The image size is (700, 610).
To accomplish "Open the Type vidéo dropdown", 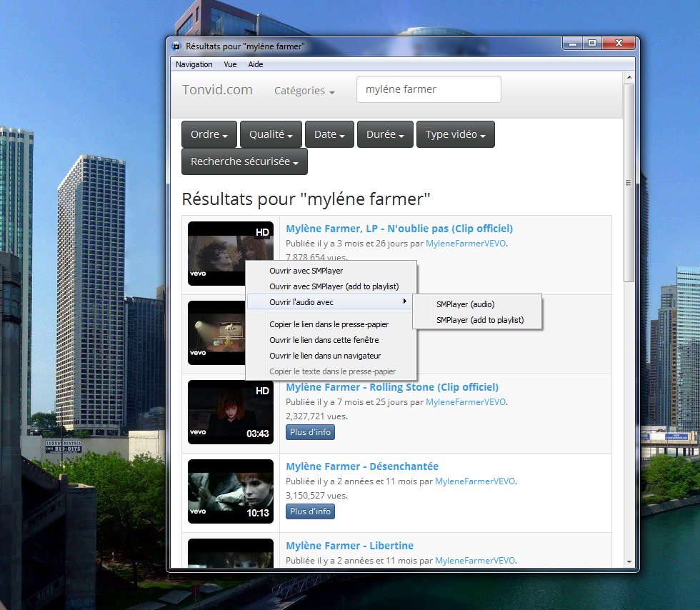I will 456,134.
